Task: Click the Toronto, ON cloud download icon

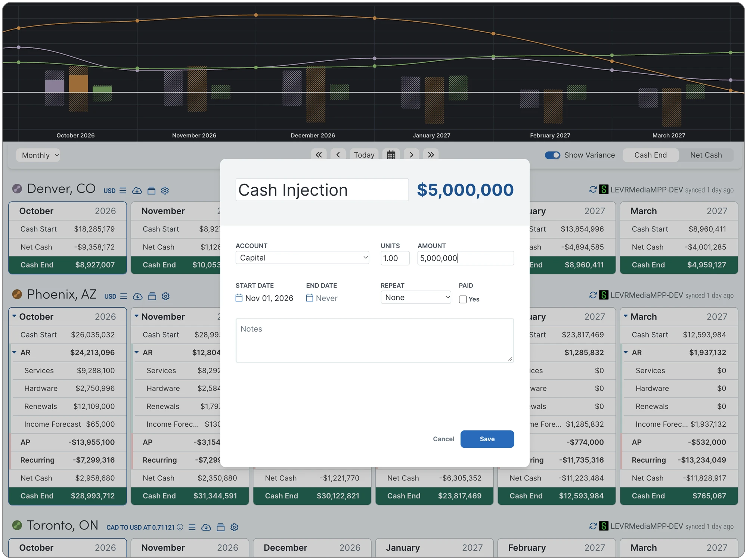Action: coord(206,527)
